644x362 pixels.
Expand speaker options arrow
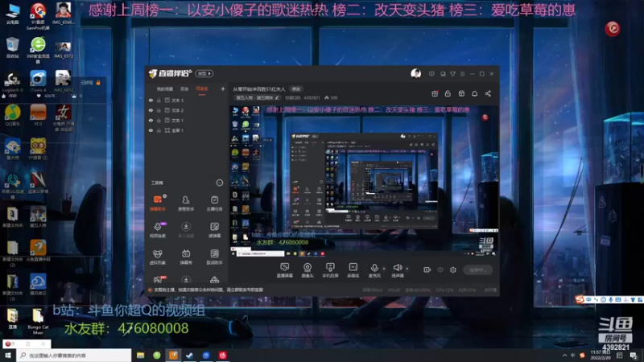[407, 269]
